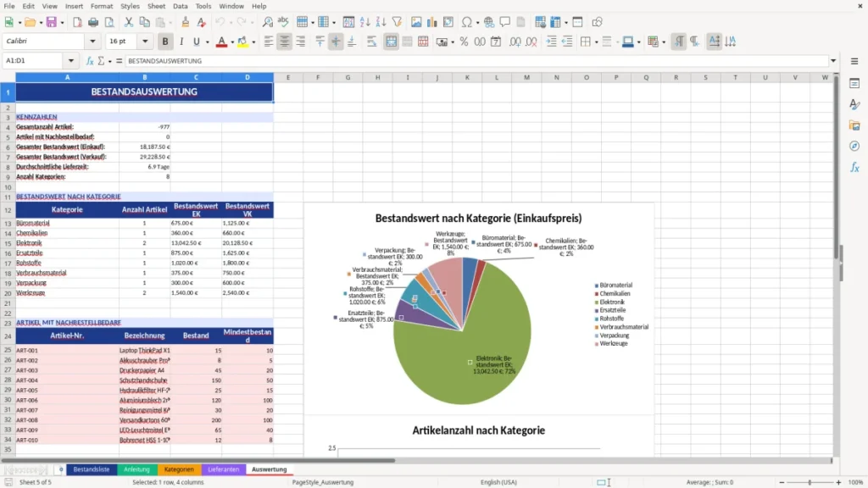Click the Save document icon
The width and height of the screenshot is (868, 488).
[52, 22]
